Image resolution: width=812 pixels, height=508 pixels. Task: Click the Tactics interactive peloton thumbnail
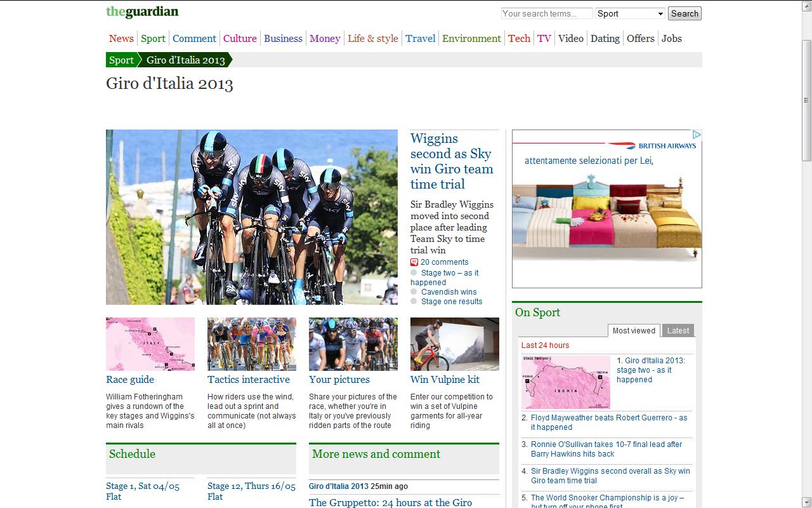click(252, 344)
